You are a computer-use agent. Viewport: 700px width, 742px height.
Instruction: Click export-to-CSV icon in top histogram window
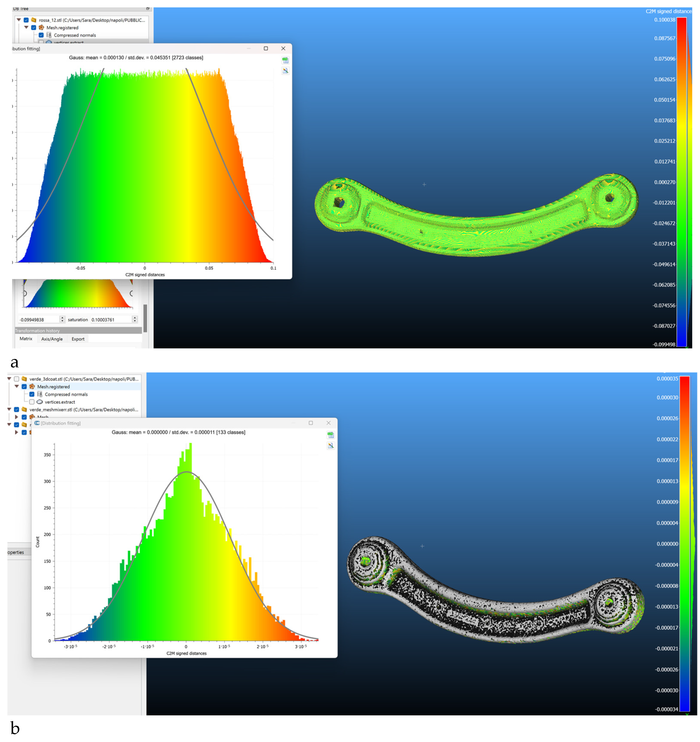click(x=285, y=60)
